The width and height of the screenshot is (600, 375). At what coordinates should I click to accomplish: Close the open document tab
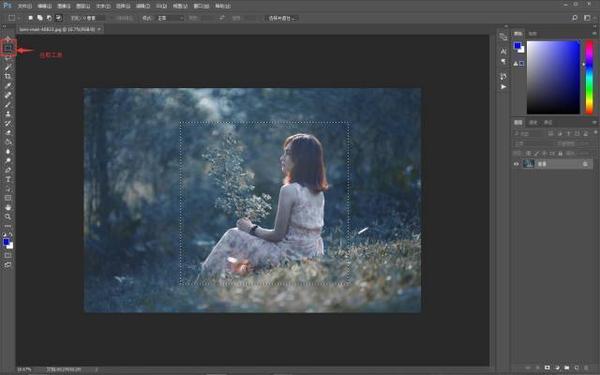pyautogui.click(x=99, y=29)
